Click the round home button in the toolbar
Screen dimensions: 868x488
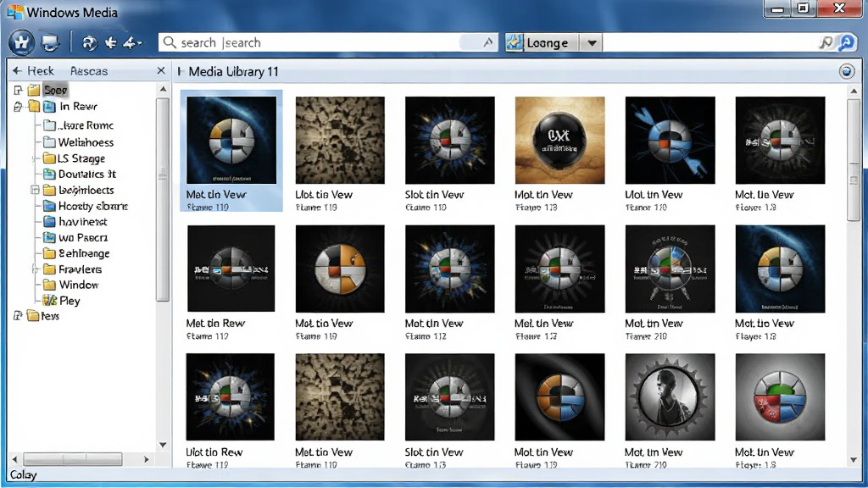click(21, 42)
